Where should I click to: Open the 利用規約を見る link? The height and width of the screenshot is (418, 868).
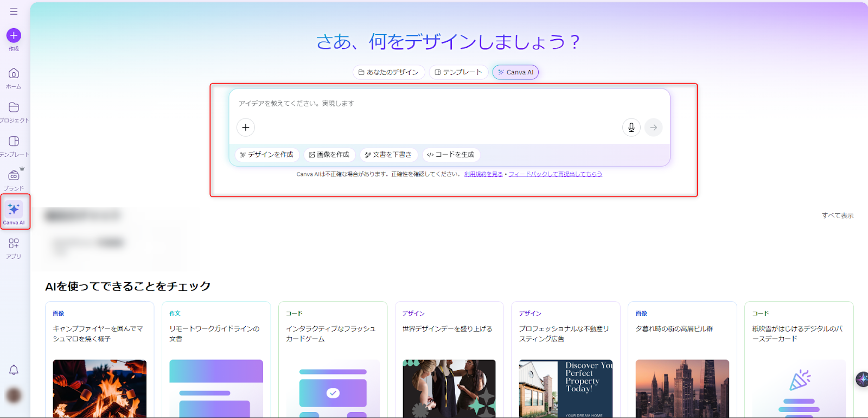coord(483,174)
